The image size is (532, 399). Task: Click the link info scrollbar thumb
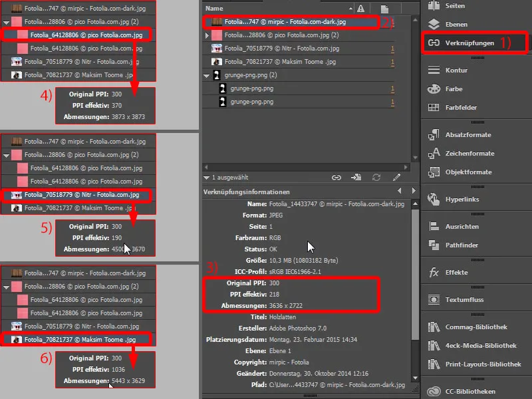[415, 274]
